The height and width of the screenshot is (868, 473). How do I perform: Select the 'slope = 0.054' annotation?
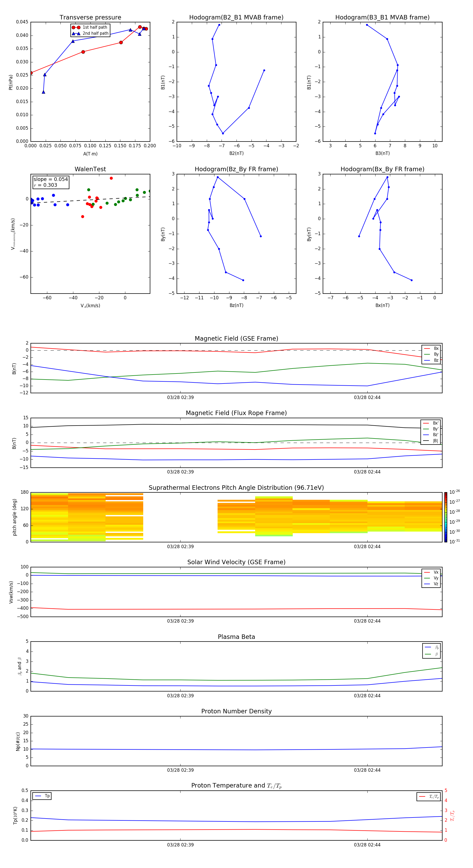[x=51, y=179]
